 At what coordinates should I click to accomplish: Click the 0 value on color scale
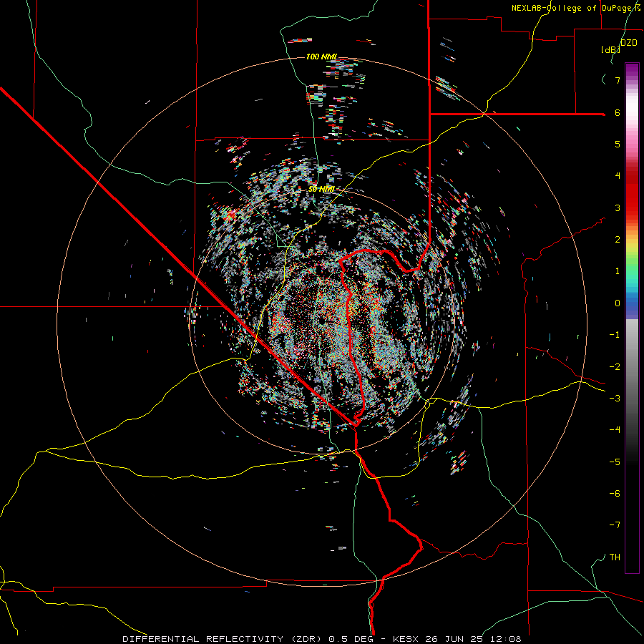(x=618, y=303)
